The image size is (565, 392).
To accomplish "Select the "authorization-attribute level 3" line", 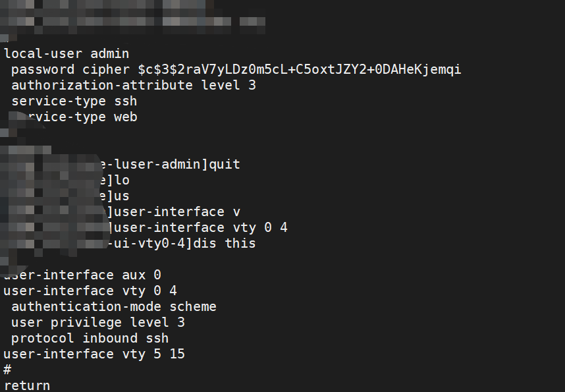I will coord(134,85).
